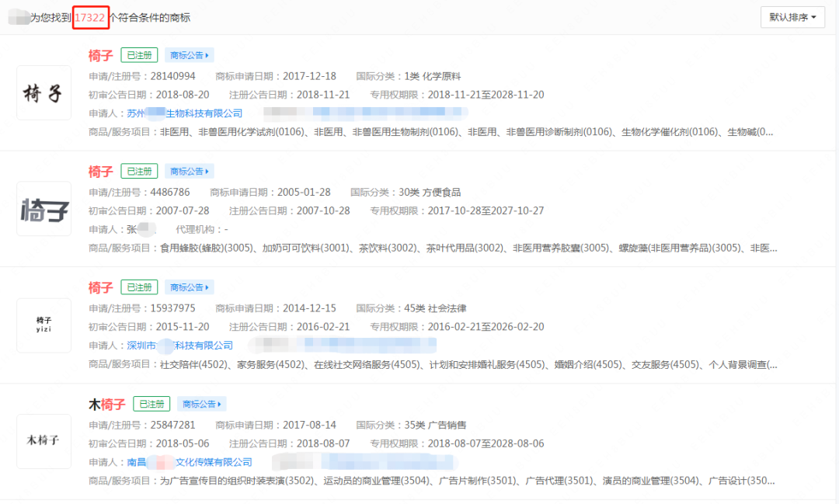Open the 木椅子 trademark title link
839x504 pixels.
(106, 404)
